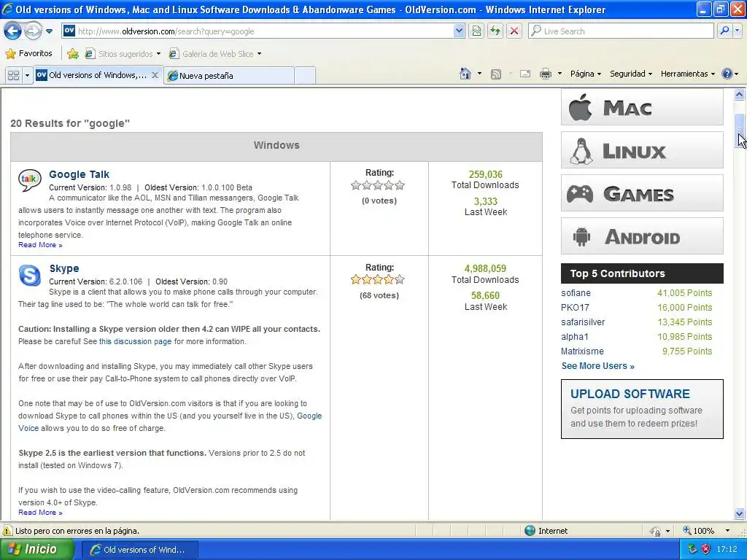Image resolution: width=747 pixels, height=560 pixels.
Task: Open 'this discussion page' link
Action: point(135,341)
